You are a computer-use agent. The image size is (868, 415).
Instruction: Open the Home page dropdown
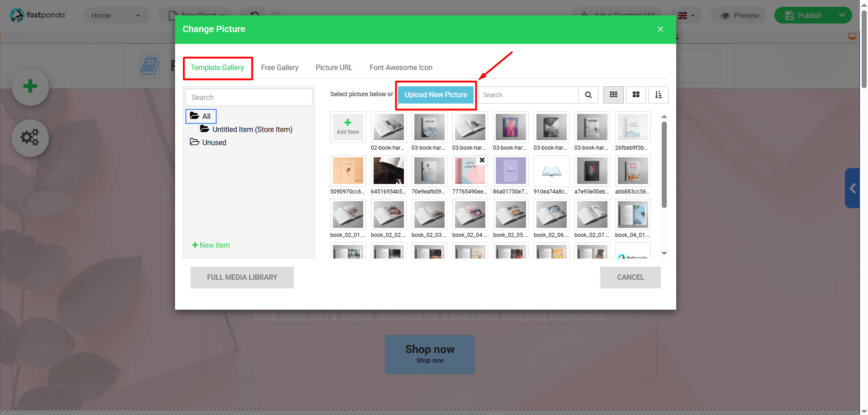pyautogui.click(x=116, y=16)
